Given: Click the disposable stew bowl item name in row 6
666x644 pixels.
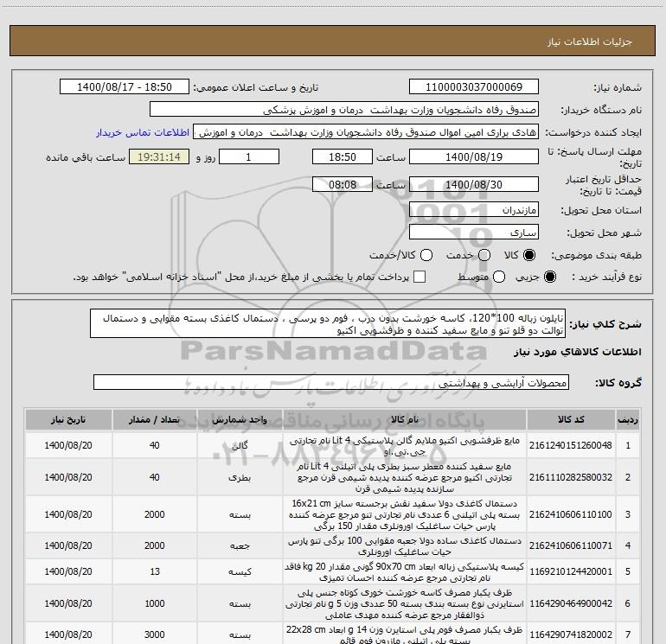Looking at the screenshot, I should point(405,603).
